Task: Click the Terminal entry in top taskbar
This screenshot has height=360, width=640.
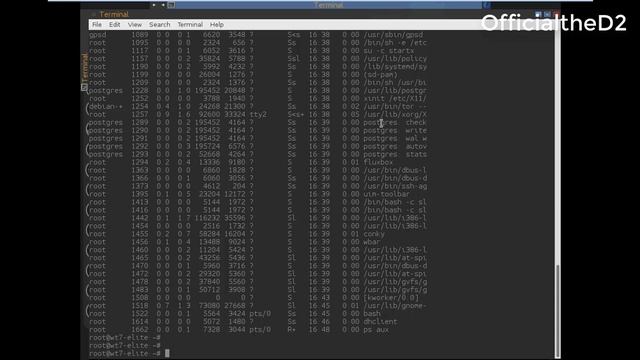Action: click(x=329, y=5)
